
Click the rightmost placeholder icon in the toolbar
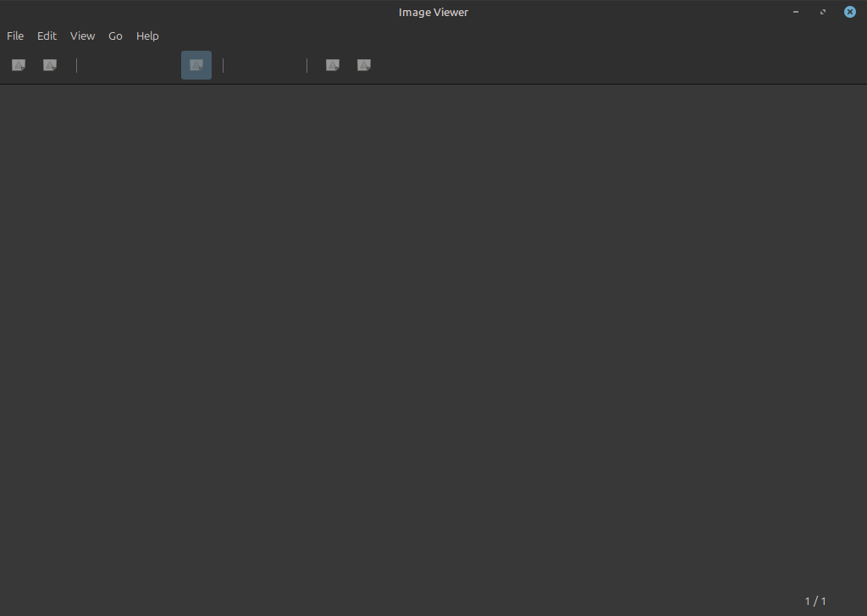click(364, 65)
